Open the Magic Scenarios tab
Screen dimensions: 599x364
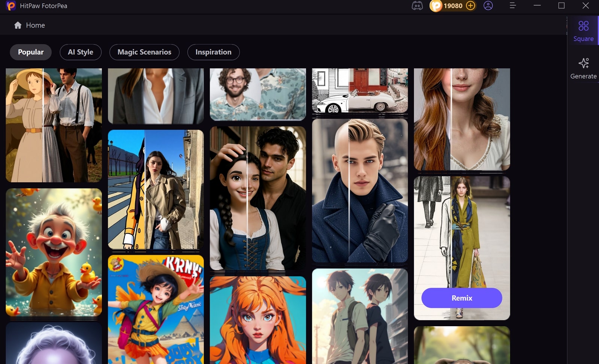click(144, 52)
